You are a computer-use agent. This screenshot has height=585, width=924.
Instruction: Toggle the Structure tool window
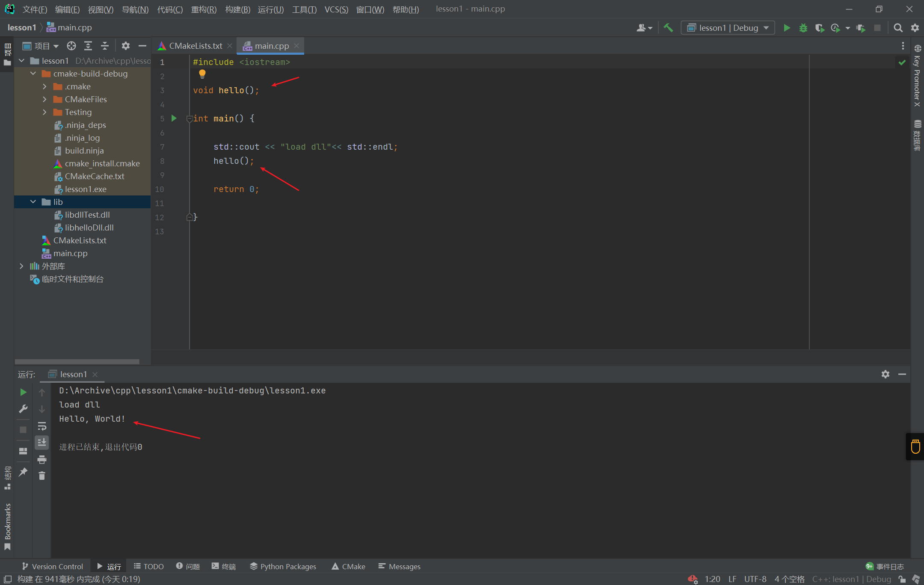[7, 478]
